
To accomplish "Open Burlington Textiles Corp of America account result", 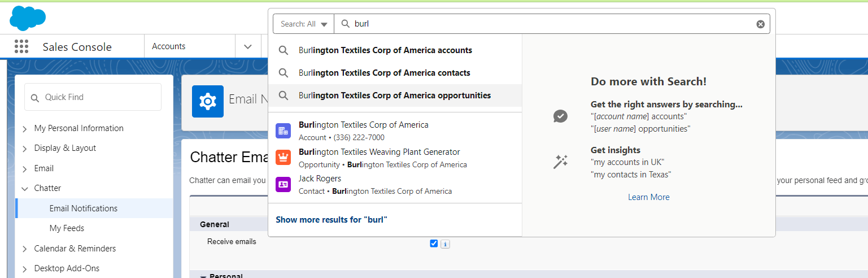I will (395, 131).
